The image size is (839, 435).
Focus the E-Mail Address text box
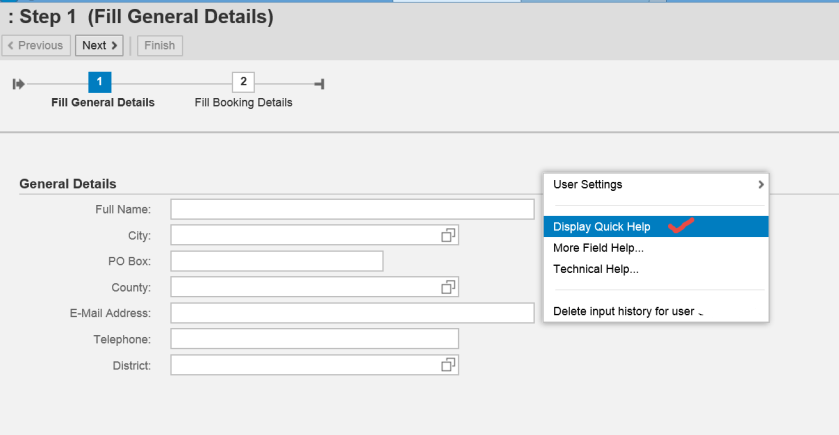point(352,313)
